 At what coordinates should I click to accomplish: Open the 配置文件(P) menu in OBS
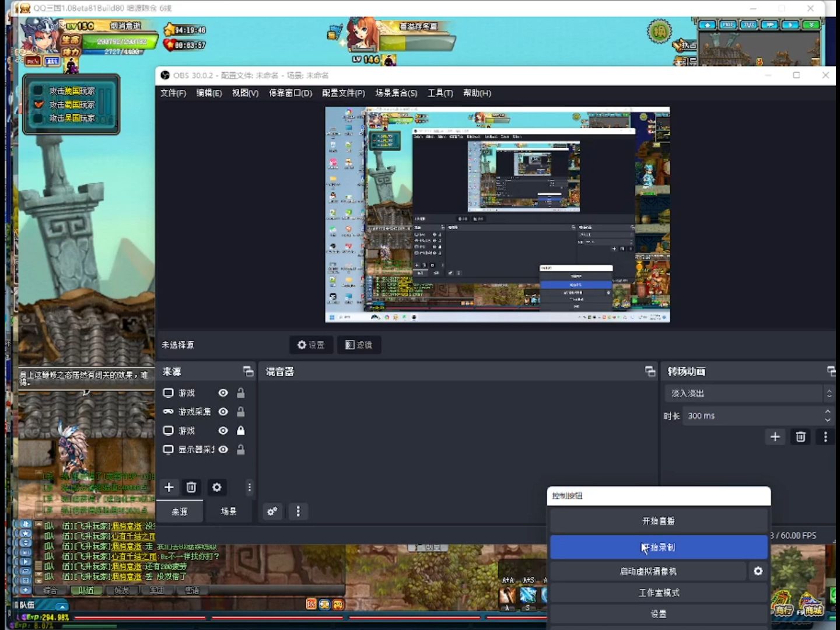click(344, 93)
